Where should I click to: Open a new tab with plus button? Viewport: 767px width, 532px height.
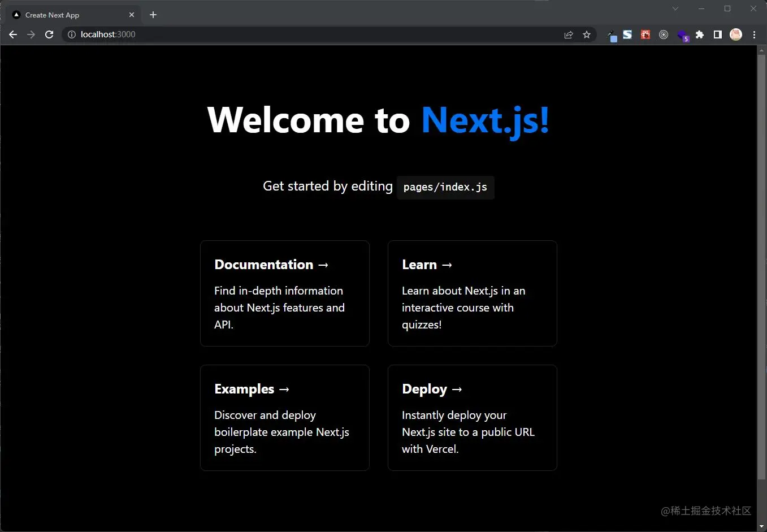point(153,15)
